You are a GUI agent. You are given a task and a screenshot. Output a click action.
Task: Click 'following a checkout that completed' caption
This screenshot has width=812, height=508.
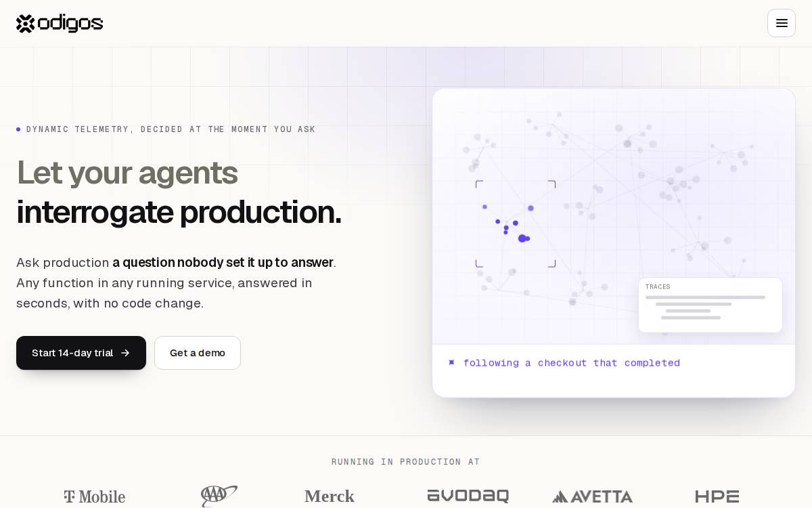tap(572, 363)
